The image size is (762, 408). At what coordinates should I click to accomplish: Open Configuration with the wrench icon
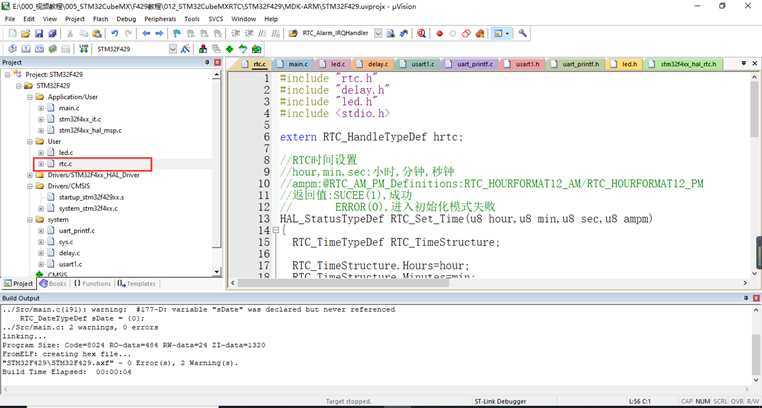523,34
